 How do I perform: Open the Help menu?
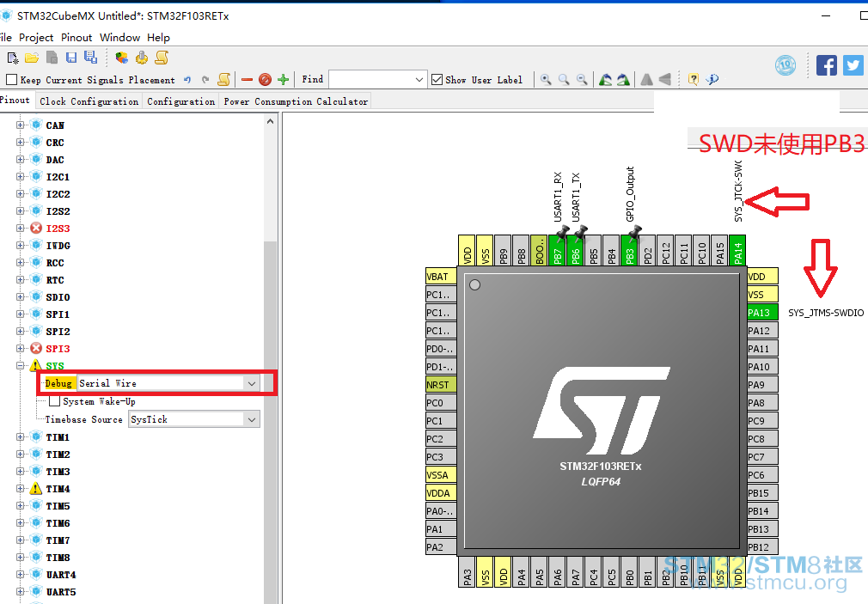coord(158,38)
